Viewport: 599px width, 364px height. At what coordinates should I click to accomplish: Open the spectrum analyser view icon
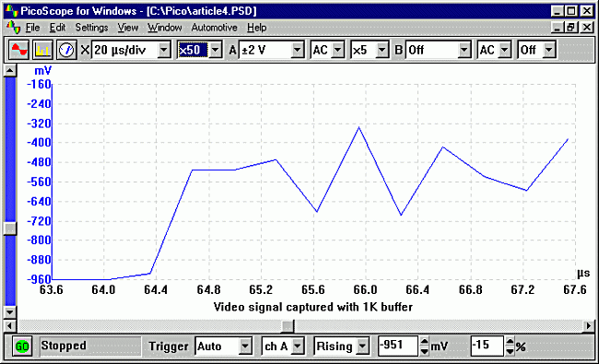click(x=42, y=50)
